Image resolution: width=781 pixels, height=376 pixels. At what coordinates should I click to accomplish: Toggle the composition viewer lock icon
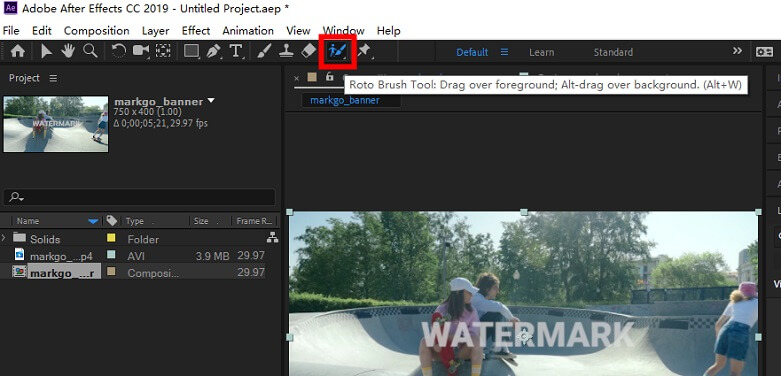(x=329, y=77)
